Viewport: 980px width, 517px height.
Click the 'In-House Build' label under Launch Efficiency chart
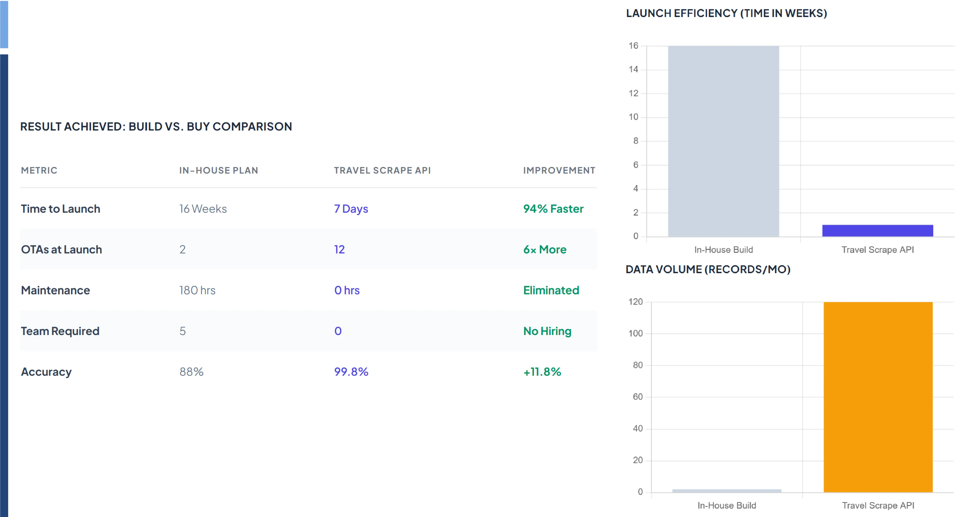click(x=724, y=250)
